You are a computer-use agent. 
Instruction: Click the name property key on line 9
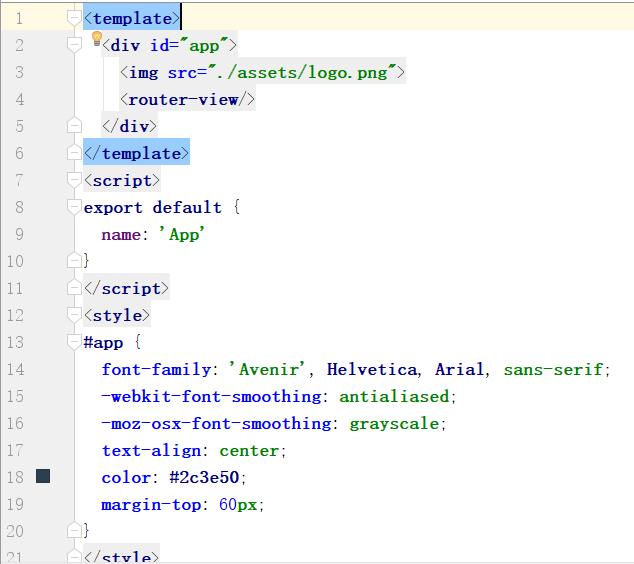(121, 234)
